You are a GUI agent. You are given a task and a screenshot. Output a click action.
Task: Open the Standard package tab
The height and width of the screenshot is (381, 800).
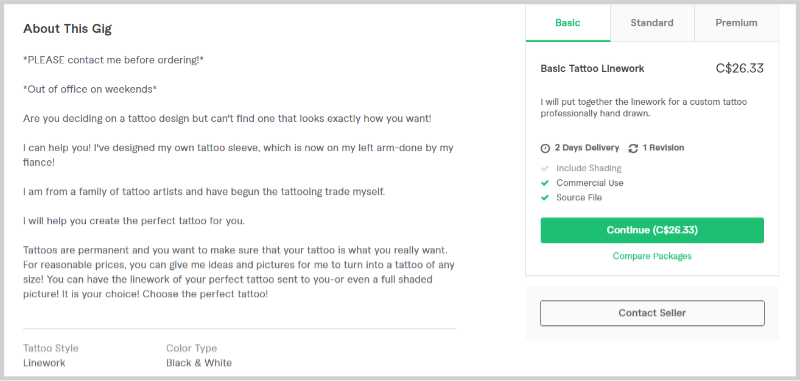click(652, 23)
